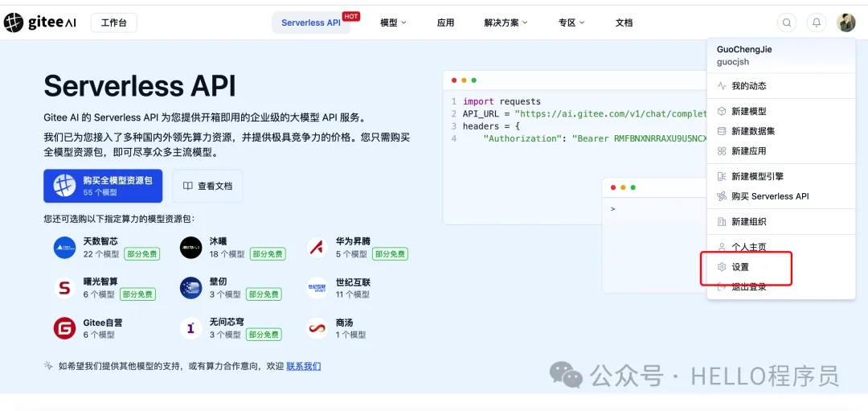Viewport: 868px width, 411px height.
Task: Open the notifications bell icon
Action: (816, 23)
